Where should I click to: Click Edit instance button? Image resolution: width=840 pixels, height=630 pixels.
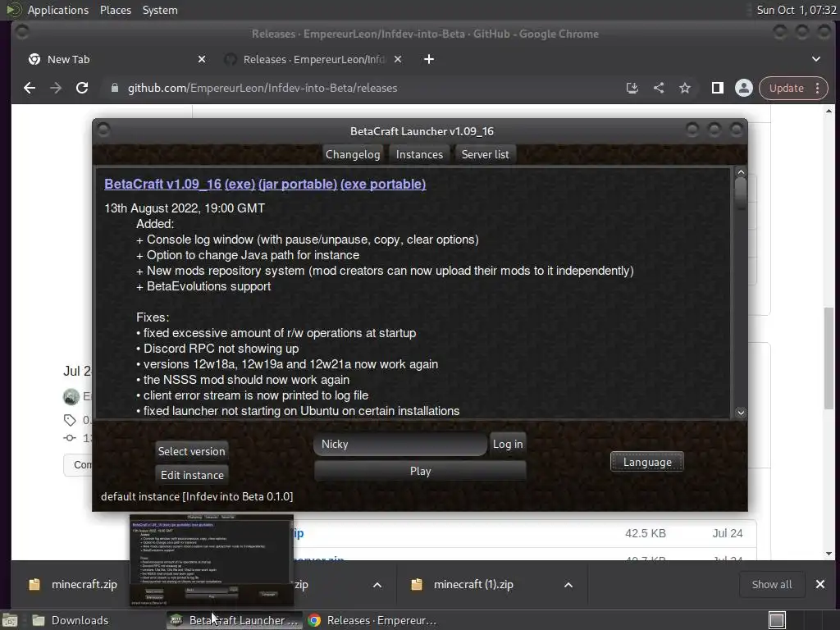coord(192,475)
